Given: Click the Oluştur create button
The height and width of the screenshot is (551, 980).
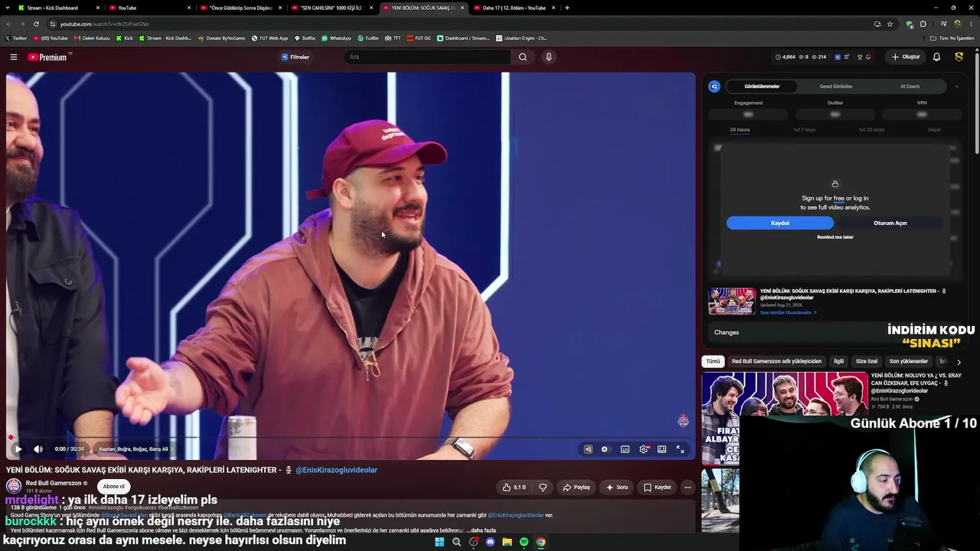Looking at the screenshot, I should coord(906,57).
